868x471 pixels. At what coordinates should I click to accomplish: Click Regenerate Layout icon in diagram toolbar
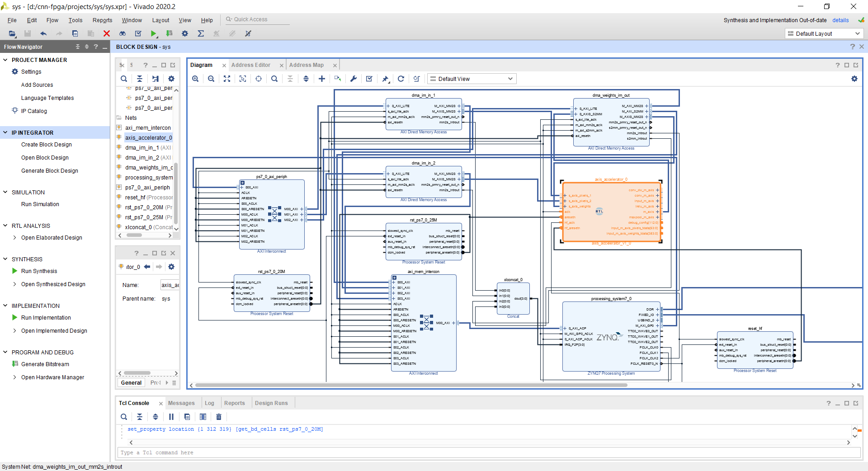401,79
